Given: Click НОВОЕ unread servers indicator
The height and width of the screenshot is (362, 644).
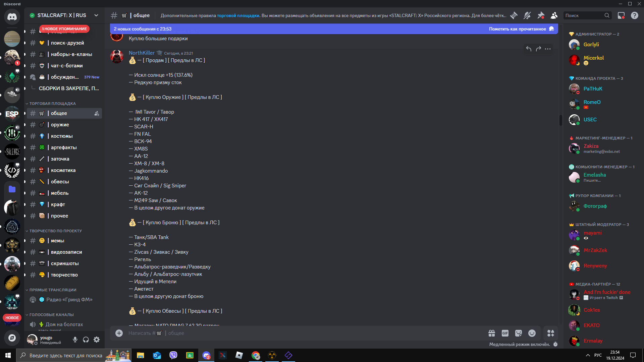Looking at the screenshot, I should point(12,318).
